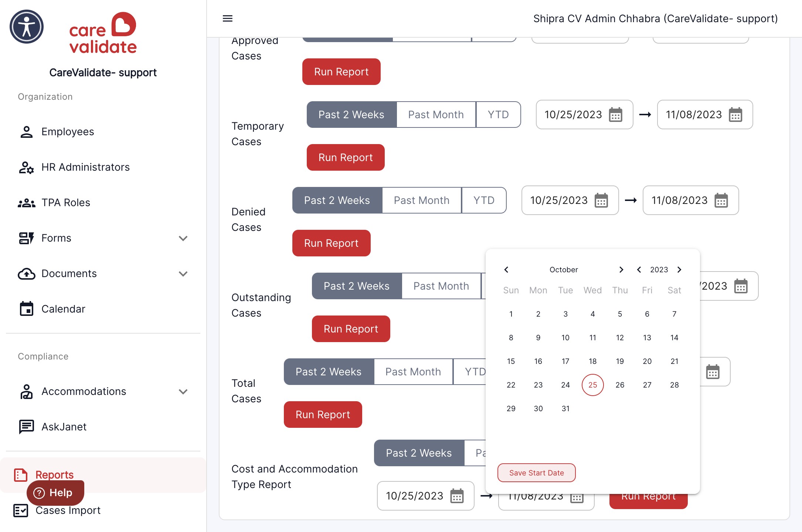Viewport: 802px width, 532px height.
Task: Select Past 2 Weeks for Outstanding Cases
Action: tap(357, 286)
